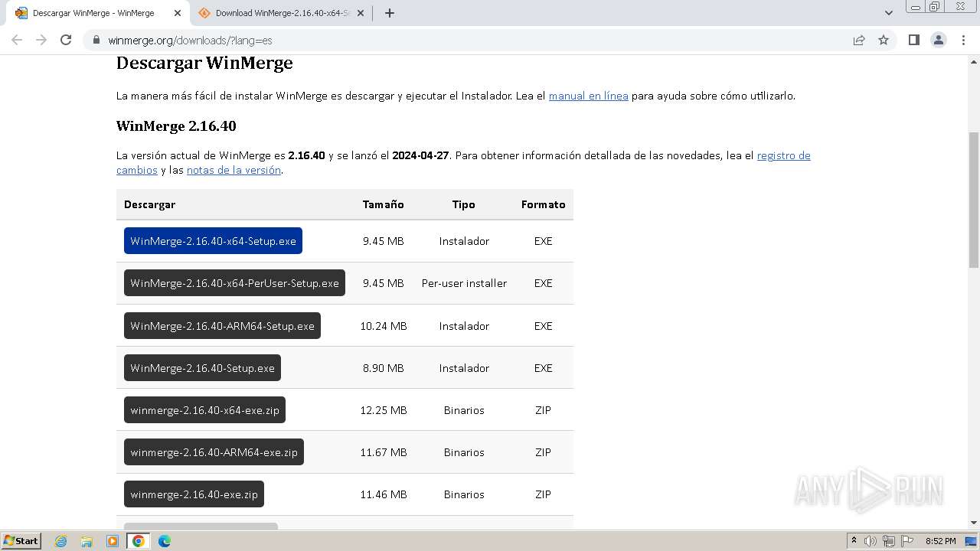Switch to Descargar WinMerge tab
The height and width of the screenshot is (551, 980).
[x=93, y=13]
